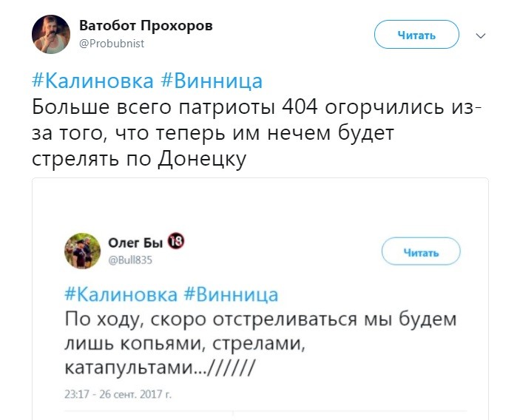Click the @Probubnist handle
The image size is (517, 420).
coord(112,44)
